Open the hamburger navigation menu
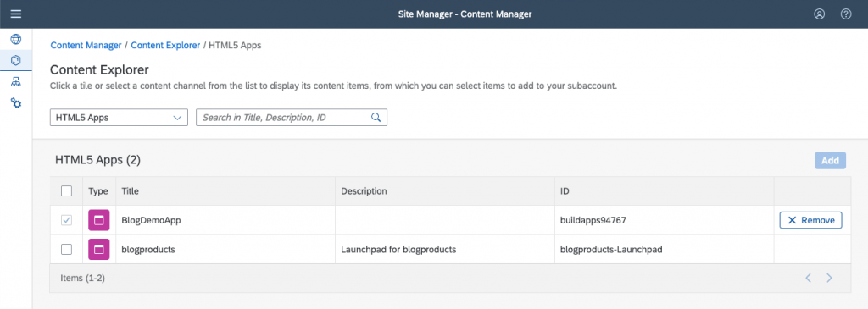Image resolution: width=868 pixels, height=309 pixels. 16,14
